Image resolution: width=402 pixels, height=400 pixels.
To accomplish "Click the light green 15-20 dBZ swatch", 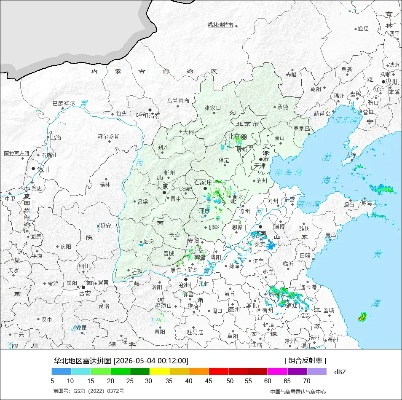I will pyautogui.click(x=101, y=371).
